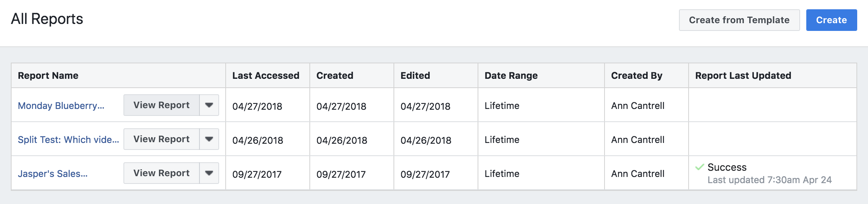Click Create from Template button

pyautogui.click(x=739, y=20)
